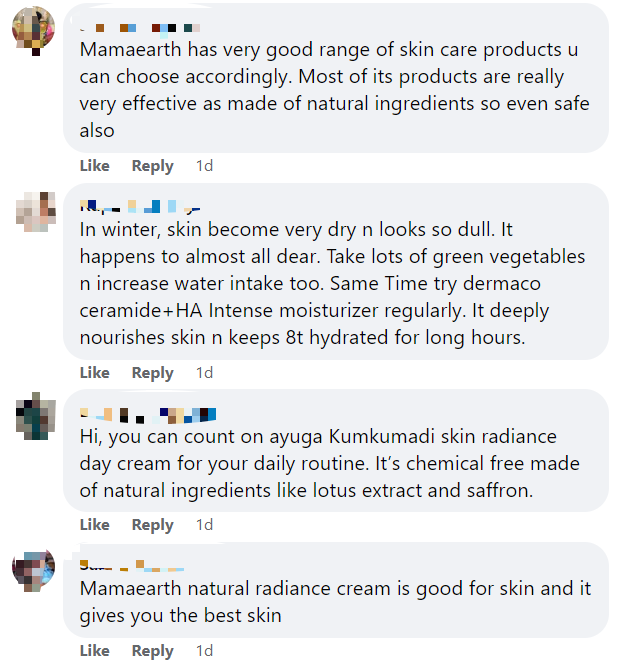
Task: Reply to the natural radiance cream comment
Action: [x=153, y=651]
